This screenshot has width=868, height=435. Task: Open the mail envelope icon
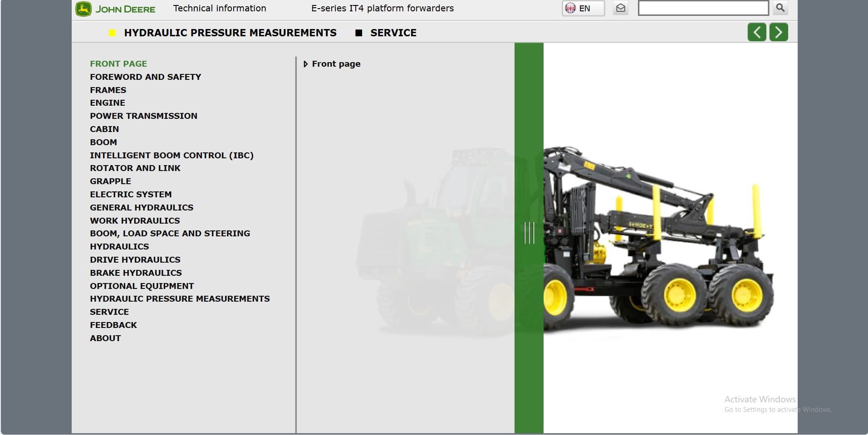[x=621, y=8]
